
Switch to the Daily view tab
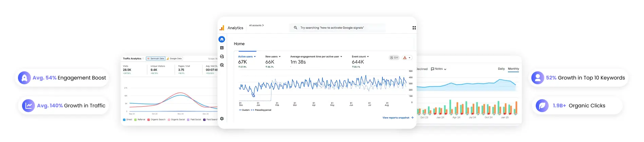click(501, 69)
